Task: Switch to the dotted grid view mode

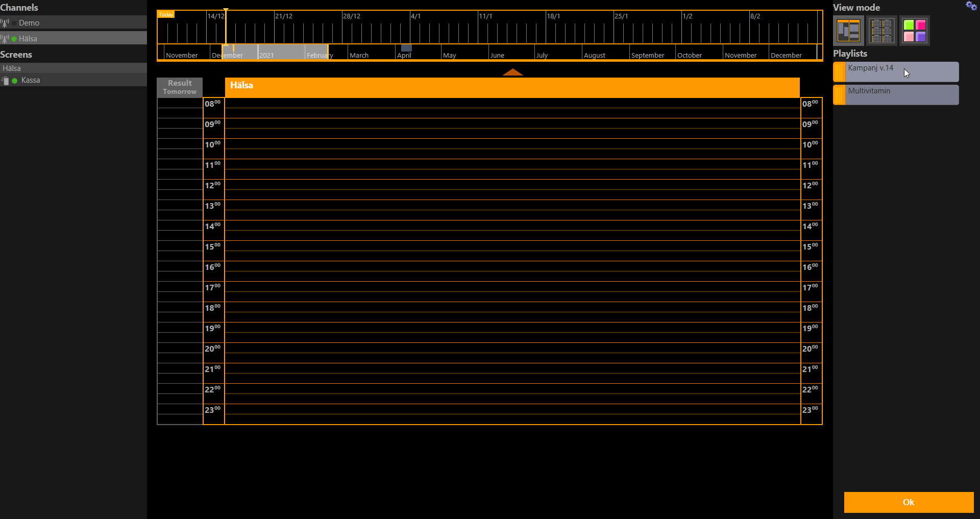Action: (881, 31)
